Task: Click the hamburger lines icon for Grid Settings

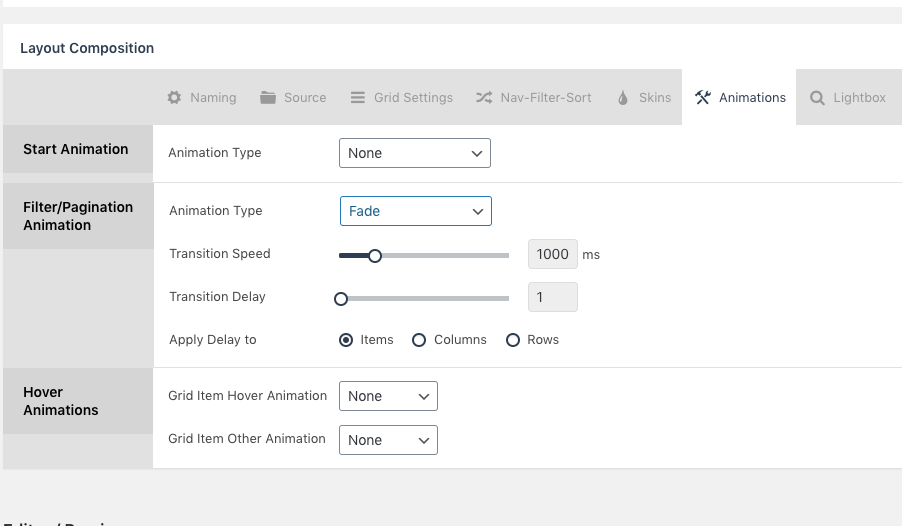Action: click(x=358, y=97)
